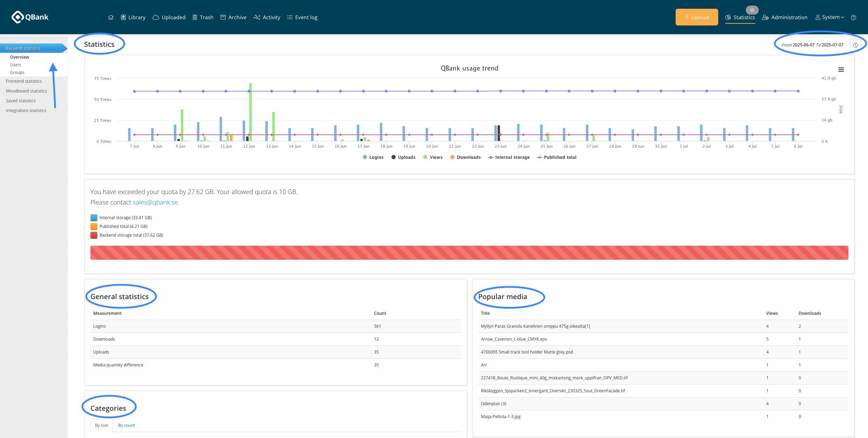This screenshot has height=438, width=868.
Task: Open the Event log
Action: (x=302, y=17)
